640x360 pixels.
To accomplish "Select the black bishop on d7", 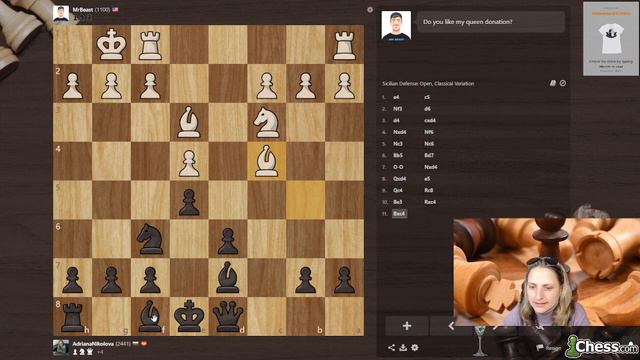I will click(x=228, y=278).
